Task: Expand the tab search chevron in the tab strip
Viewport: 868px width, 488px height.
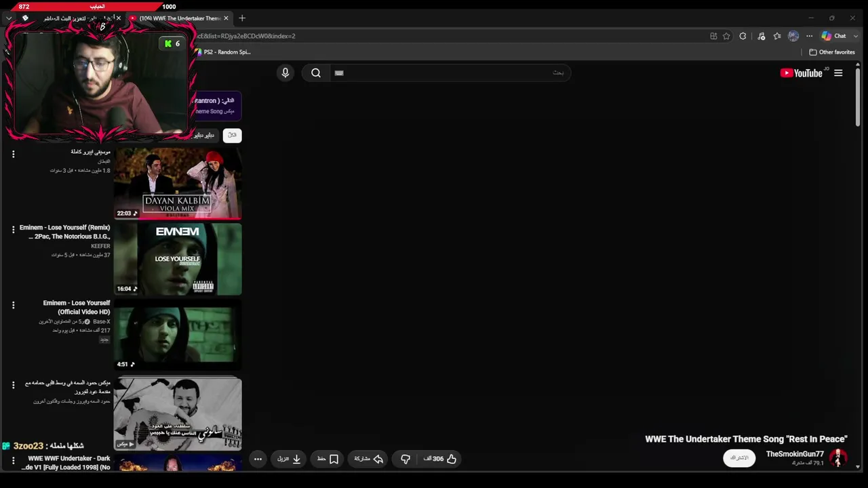Action: coord(9,18)
